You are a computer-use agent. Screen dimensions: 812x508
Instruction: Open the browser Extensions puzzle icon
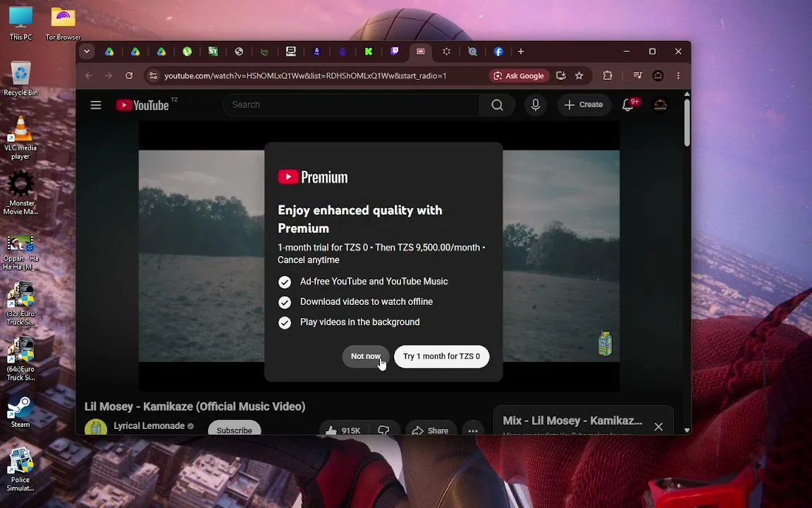point(608,75)
